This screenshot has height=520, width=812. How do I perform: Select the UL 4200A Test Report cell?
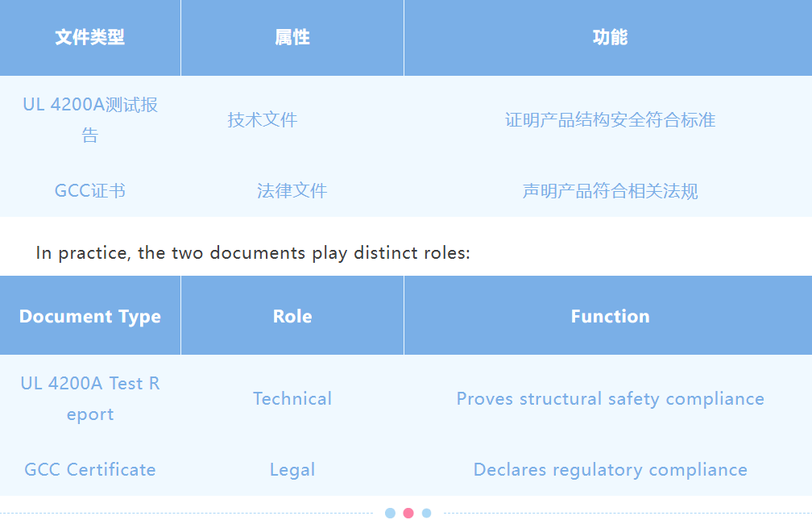click(x=90, y=398)
